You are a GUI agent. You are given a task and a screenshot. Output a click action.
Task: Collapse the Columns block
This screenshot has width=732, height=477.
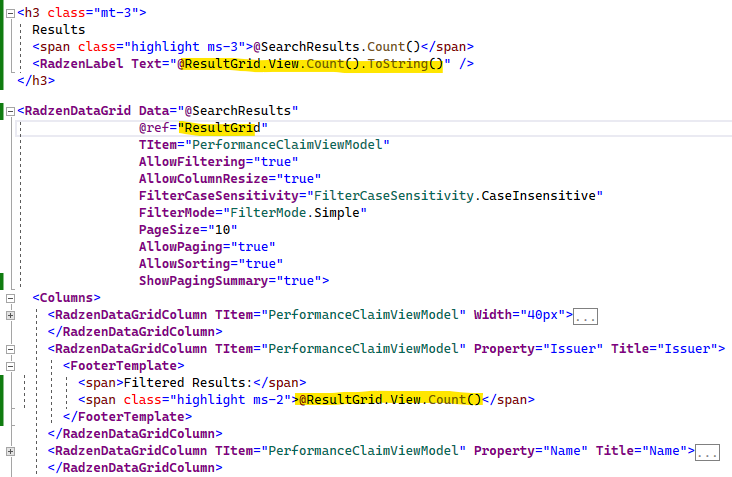tap(10, 298)
